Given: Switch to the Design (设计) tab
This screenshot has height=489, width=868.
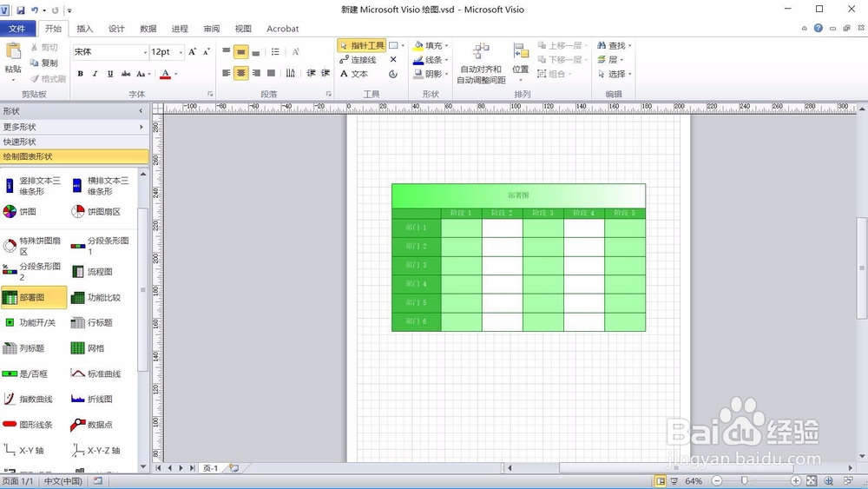Looking at the screenshot, I should 116,29.
